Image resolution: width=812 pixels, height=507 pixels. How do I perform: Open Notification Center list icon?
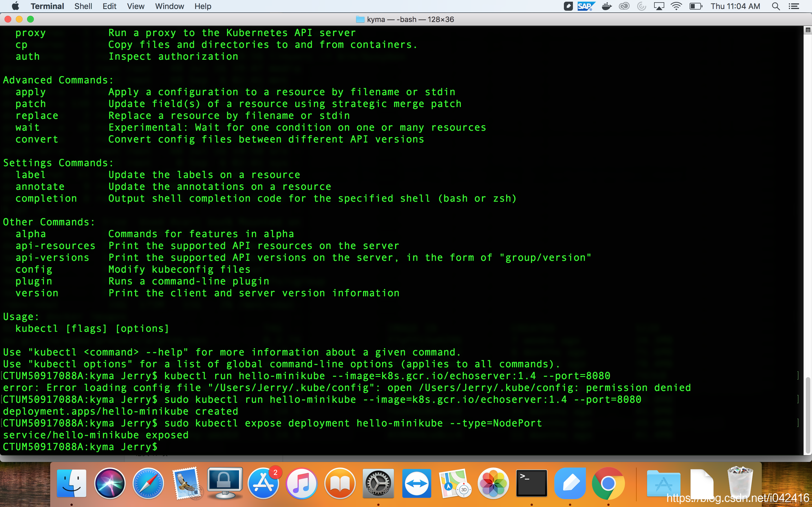coord(794,6)
